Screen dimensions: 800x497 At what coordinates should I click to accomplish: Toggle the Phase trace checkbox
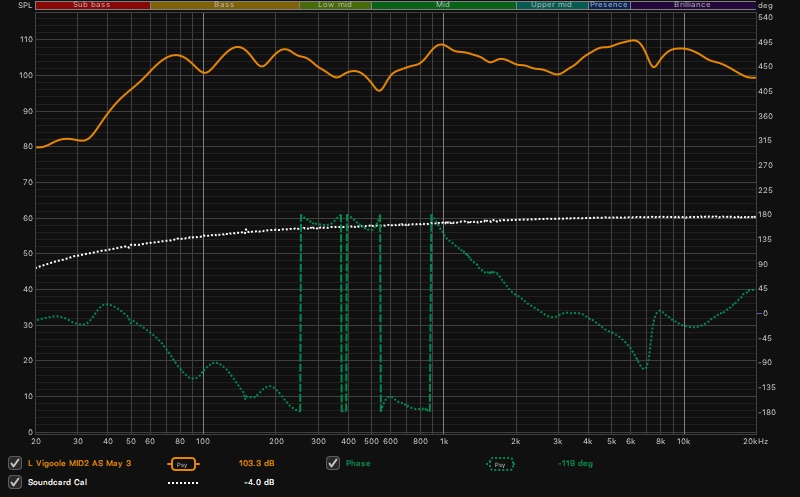(333, 463)
